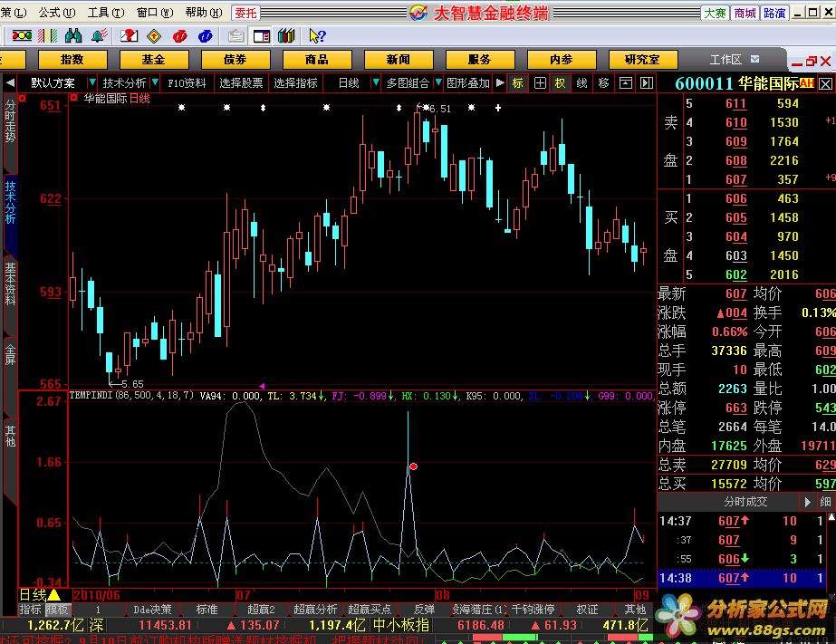This screenshot has height=644, width=836.
Task: Click the red round toolbar icon
Action: (x=179, y=35)
